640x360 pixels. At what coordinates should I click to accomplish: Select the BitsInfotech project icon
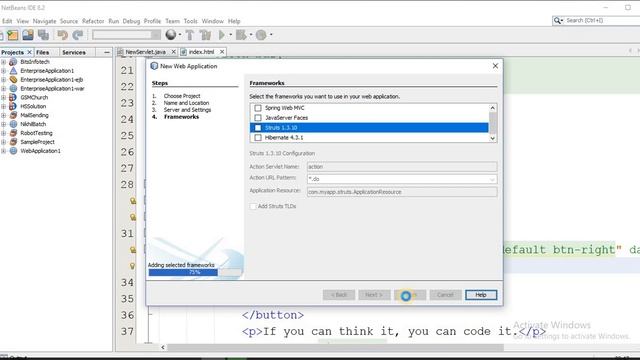tap(13, 62)
